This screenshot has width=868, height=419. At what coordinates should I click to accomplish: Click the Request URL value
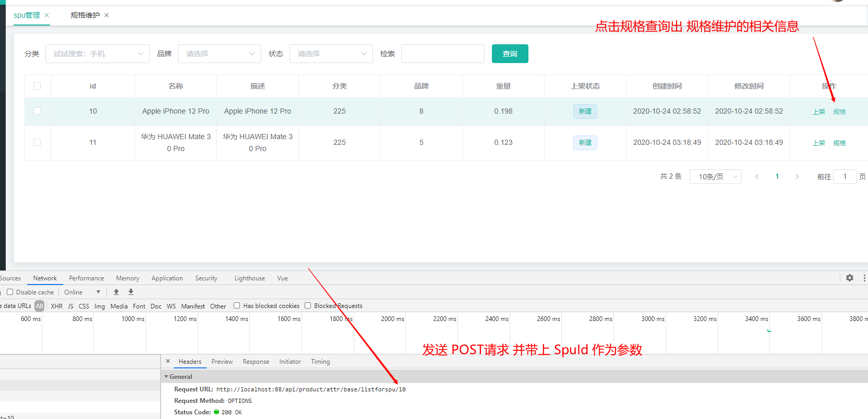(311, 389)
